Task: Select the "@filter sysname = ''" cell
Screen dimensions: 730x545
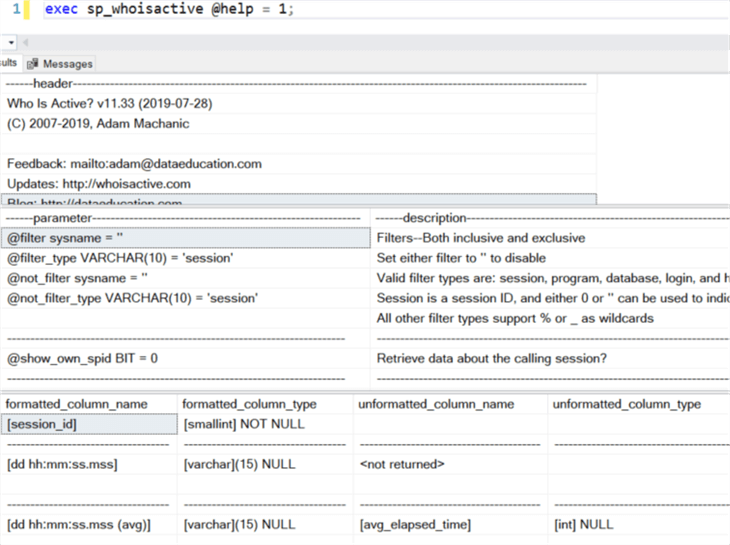Action: (186, 238)
